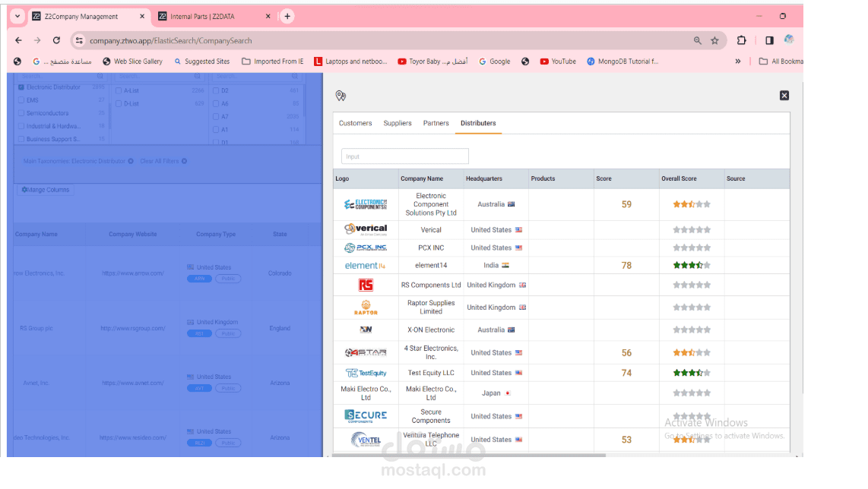Switch to Suppliers tab
The image size is (868, 489).
[398, 123]
